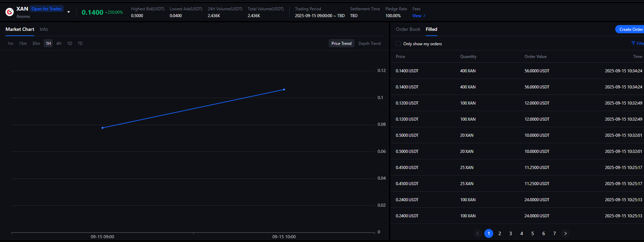Image resolution: width=644 pixels, height=242 pixels.
Task: Click the Create Order button
Action: [630, 30]
